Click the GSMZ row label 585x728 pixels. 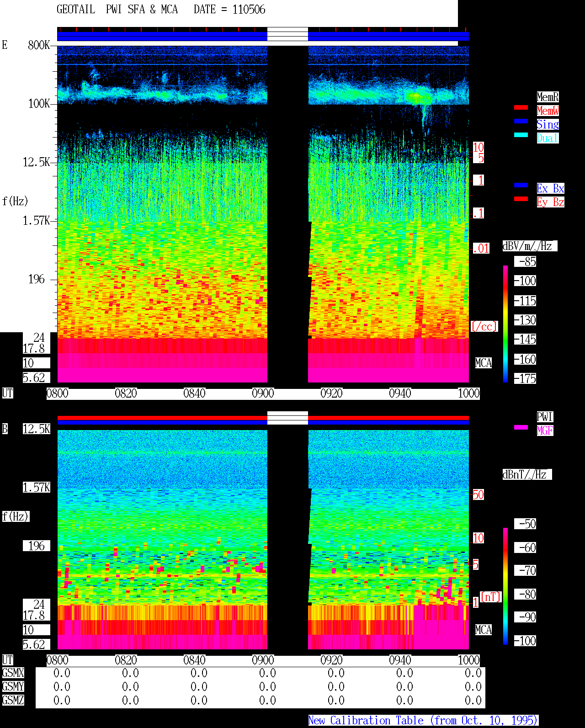pos(13,700)
